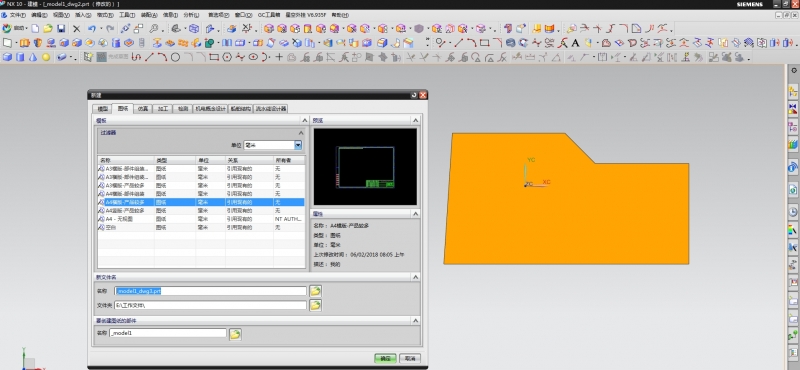Click the 文件夹 folder path input field
This screenshot has width=800, height=370.
click(x=210, y=305)
